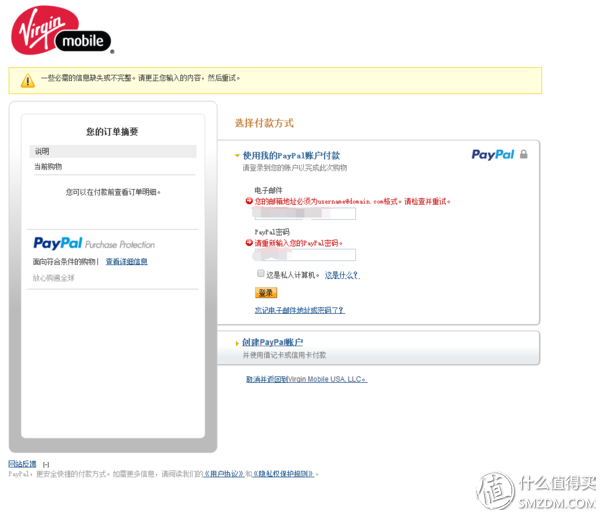This screenshot has height=515, width=600.
Task: Click the grey padlock security icon
Action: (523, 154)
